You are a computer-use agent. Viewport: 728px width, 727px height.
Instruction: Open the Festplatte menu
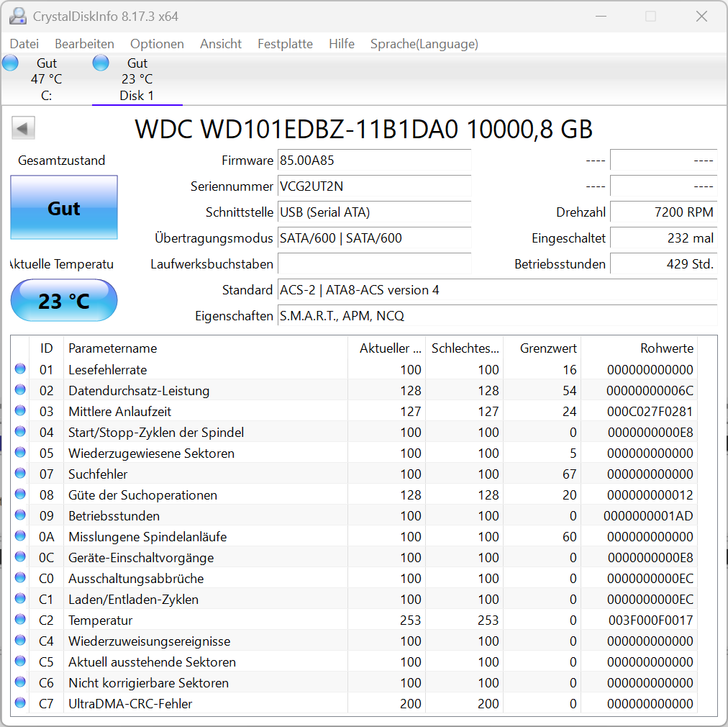(x=285, y=44)
